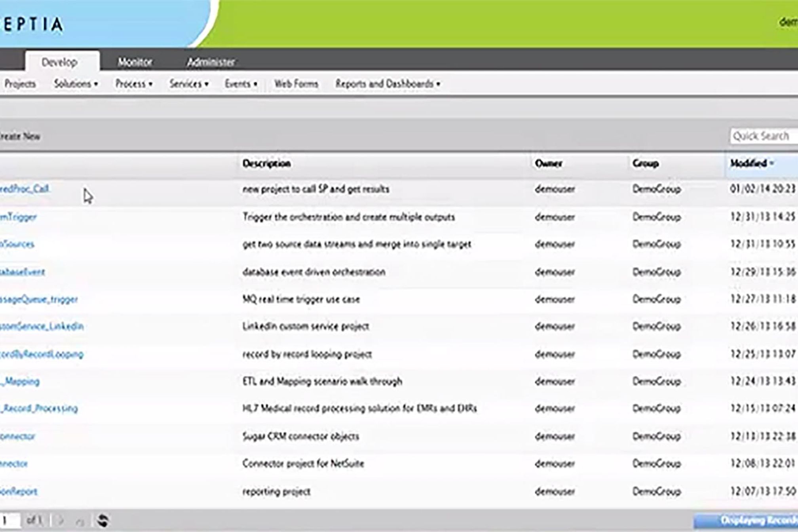
Task: Open the CustomService_LinkedIn project link
Action: 42,326
